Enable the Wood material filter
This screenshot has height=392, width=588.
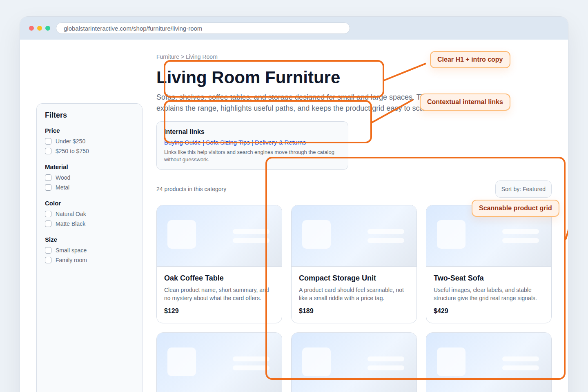click(48, 178)
